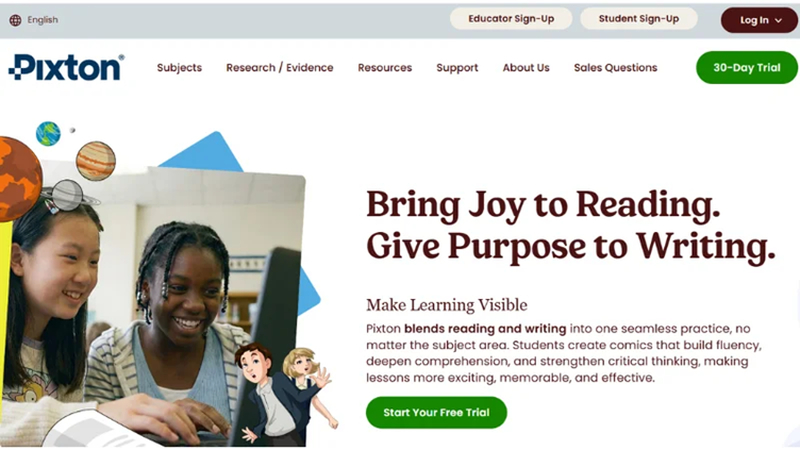Image resolution: width=800 pixels, height=450 pixels.
Task: Start the 30-Day Trial
Action: click(747, 67)
